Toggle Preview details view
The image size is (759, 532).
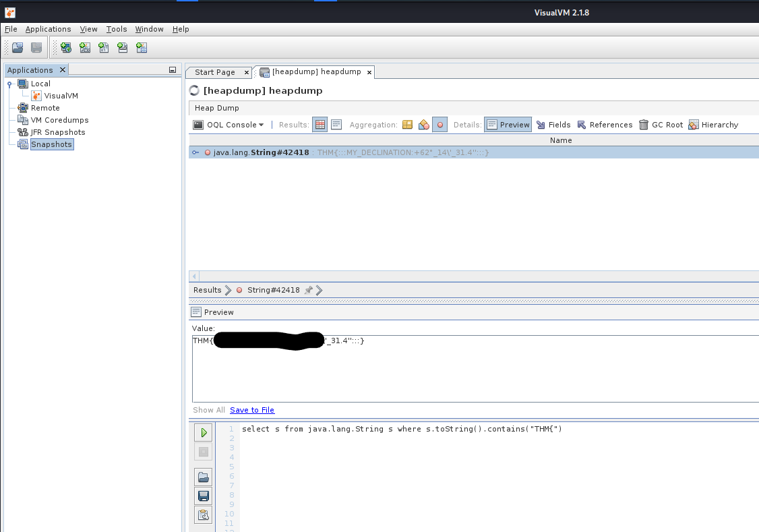[508, 125]
